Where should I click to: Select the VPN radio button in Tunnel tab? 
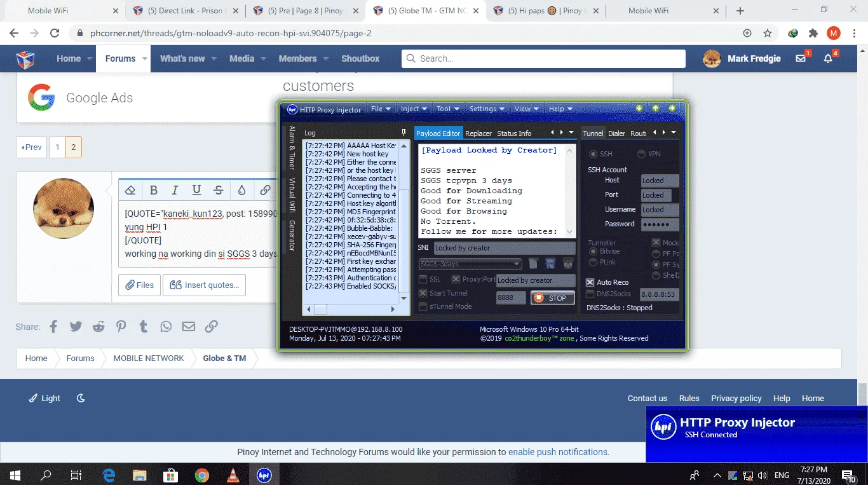(641, 154)
